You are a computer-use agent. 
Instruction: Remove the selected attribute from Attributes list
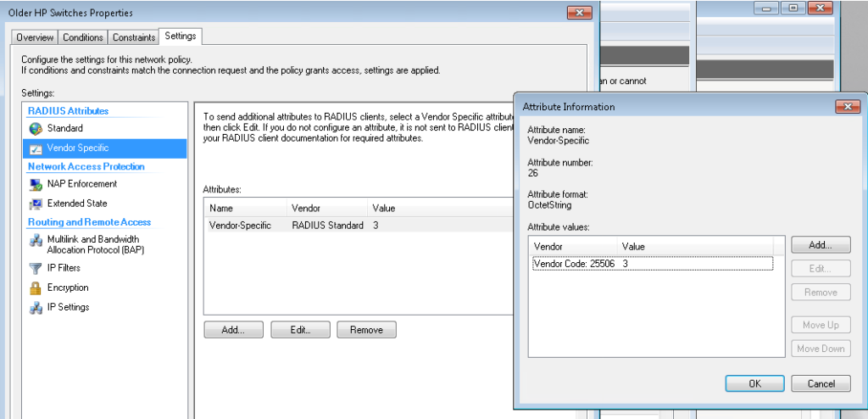coord(366,330)
